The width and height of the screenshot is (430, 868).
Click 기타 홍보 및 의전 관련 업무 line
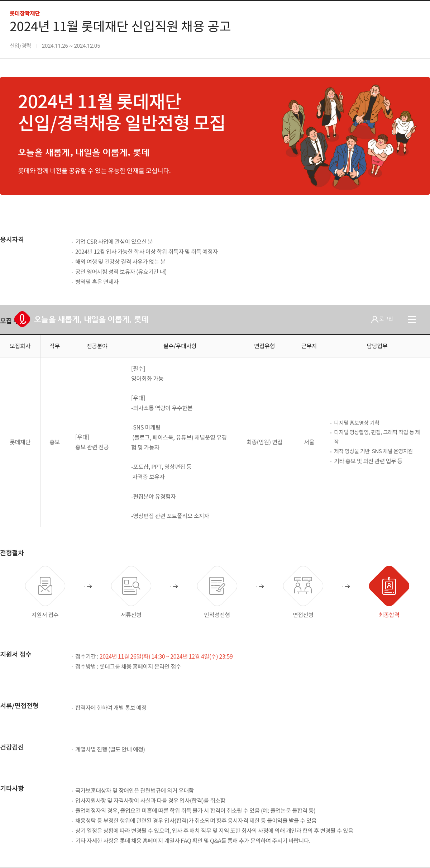pos(368,461)
